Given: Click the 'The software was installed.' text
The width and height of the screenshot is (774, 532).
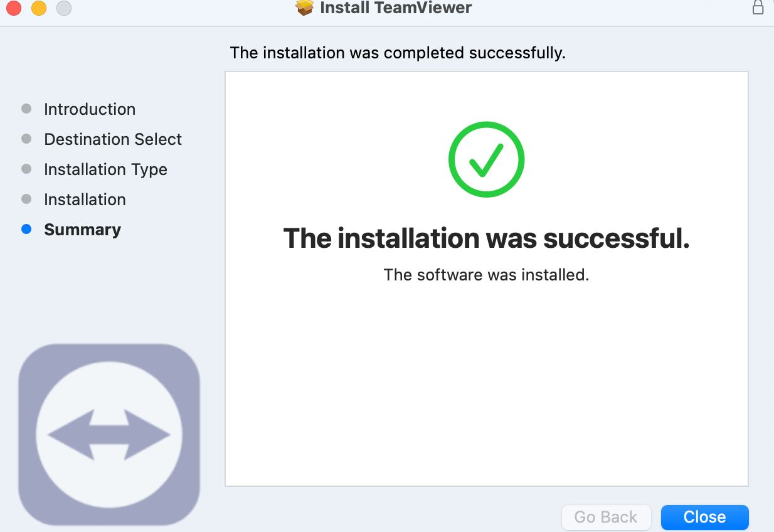Looking at the screenshot, I should tap(486, 275).
